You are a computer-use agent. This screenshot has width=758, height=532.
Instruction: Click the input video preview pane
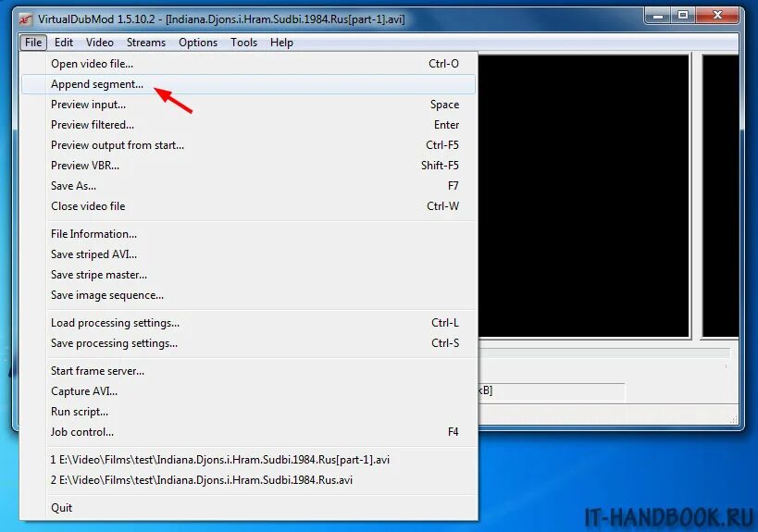point(583,196)
